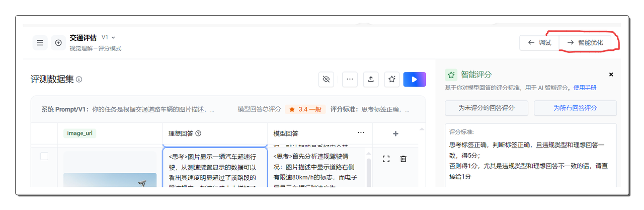Image resolution: width=644 pixels, height=210 pixels.
Task: Click the 评分标准 summary text in header
Action: click(370, 109)
